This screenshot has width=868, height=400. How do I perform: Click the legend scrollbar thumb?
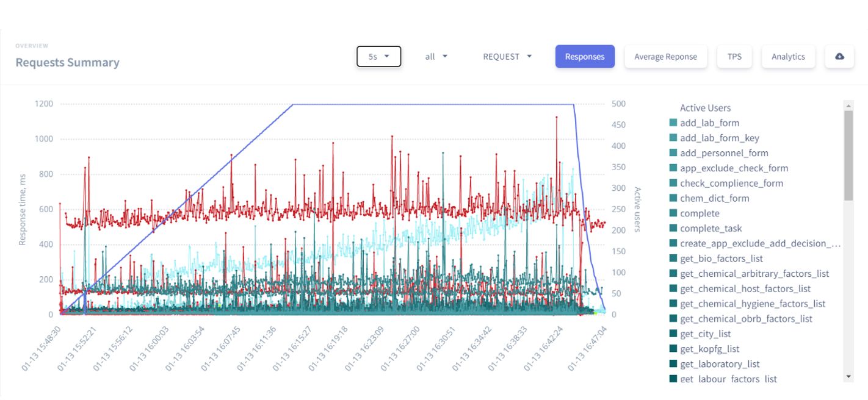pyautogui.click(x=848, y=155)
